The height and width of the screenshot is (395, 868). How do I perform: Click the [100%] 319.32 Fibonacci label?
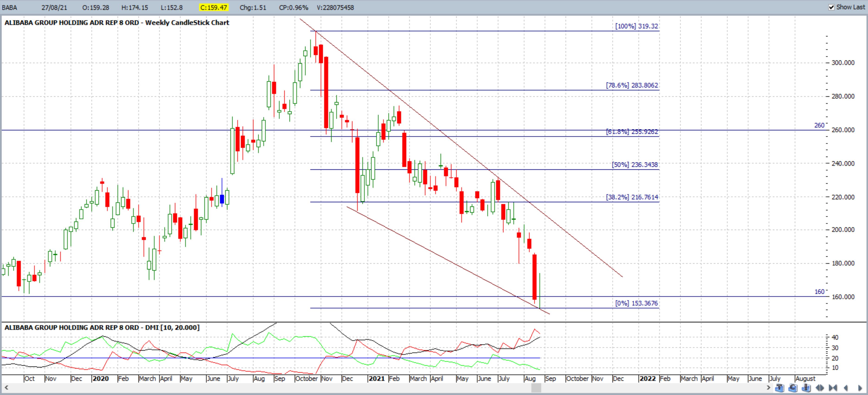pos(636,26)
